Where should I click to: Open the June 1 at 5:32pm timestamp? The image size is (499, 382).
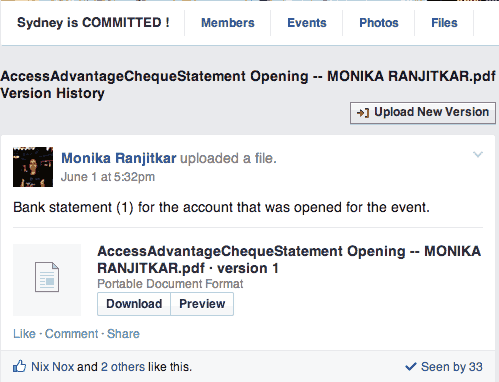108,177
